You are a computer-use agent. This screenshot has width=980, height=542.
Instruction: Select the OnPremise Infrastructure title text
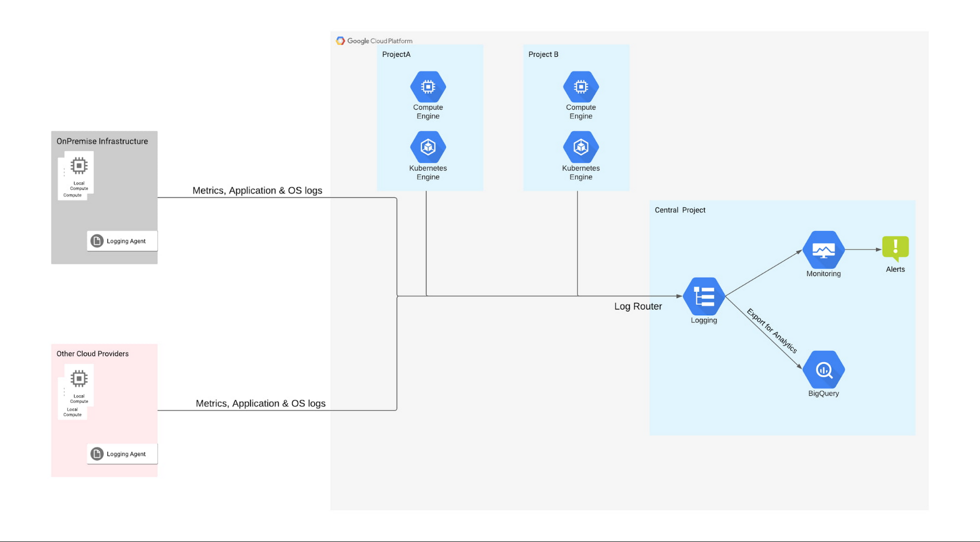click(x=102, y=141)
